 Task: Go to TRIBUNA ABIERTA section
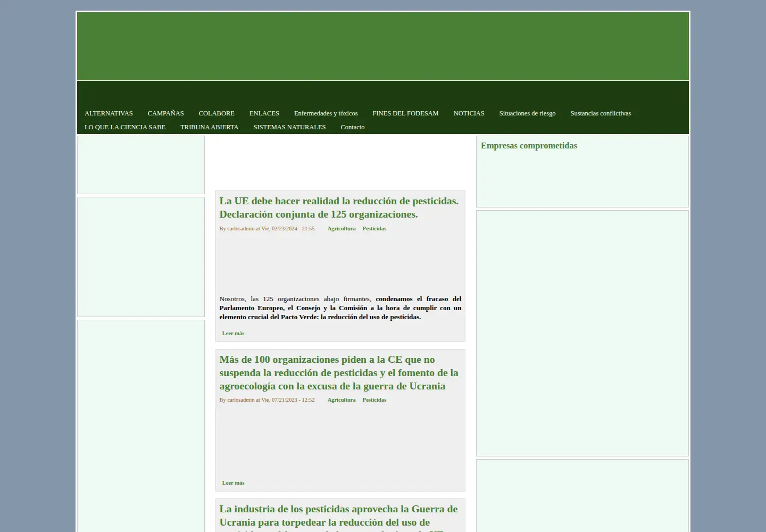click(209, 127)
